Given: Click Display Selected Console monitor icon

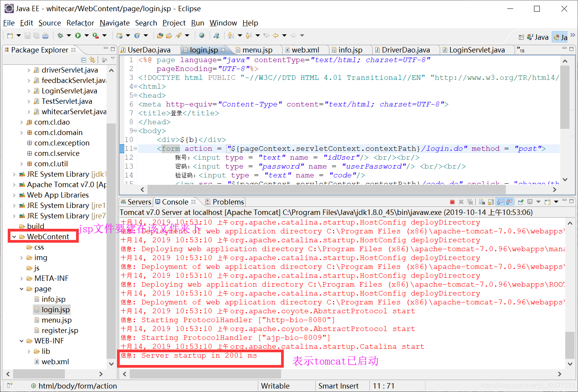Looking at the screenshot, I should coord(530,202).
